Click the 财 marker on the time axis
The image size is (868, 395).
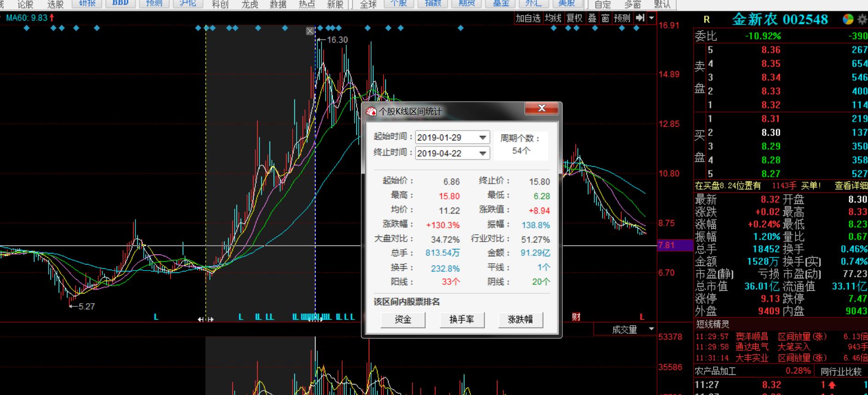(576, 316)
